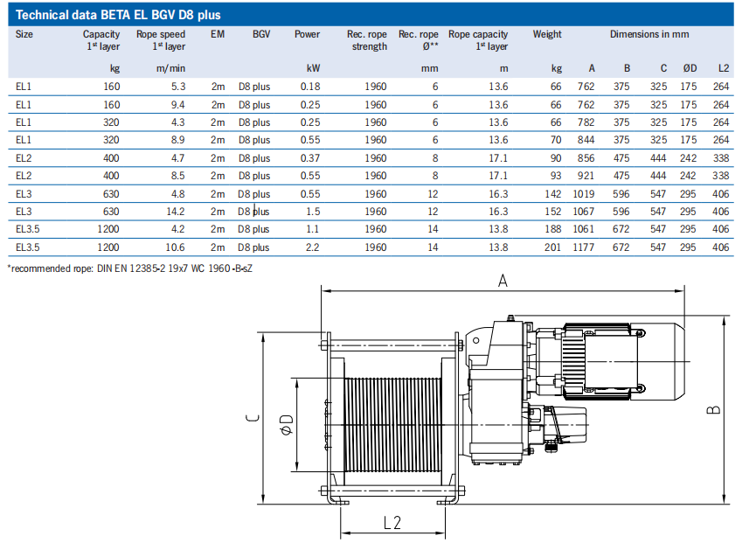Click the 2.2 kW power cell

312,247
